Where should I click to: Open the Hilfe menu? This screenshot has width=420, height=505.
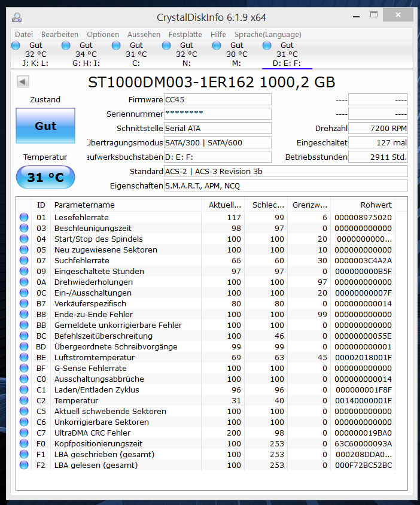click(218, 35)
